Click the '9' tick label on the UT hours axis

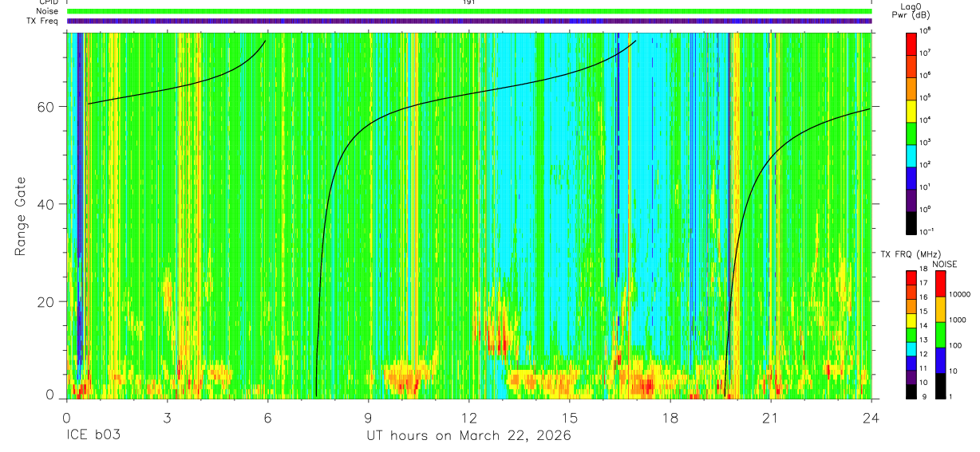click(369, 417)
